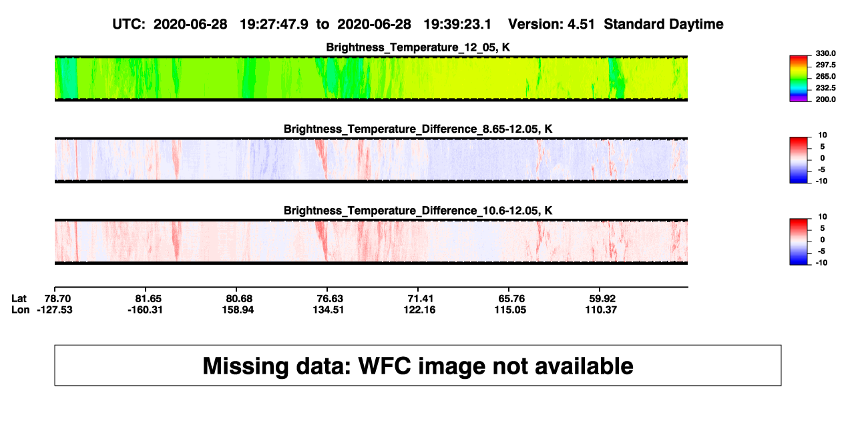The image size is (868, 445).
Task: Click the 200.0 colorbar label
Action: coord(826,99)
